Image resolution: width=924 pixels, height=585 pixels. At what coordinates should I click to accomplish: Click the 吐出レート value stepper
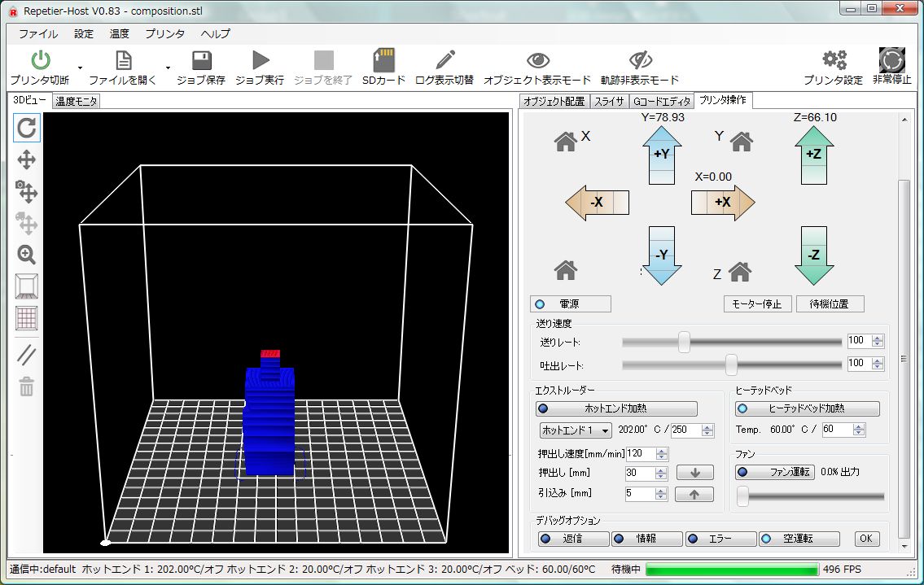[878, 364]
